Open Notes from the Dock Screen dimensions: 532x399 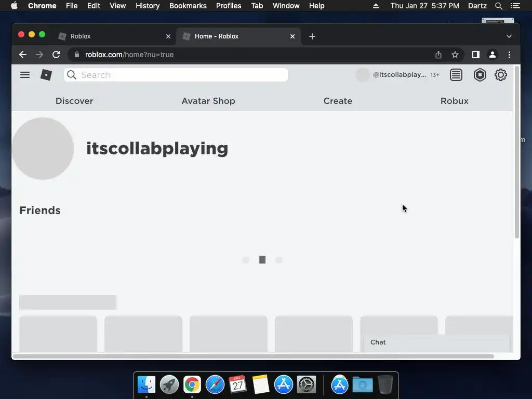[261, 384]
